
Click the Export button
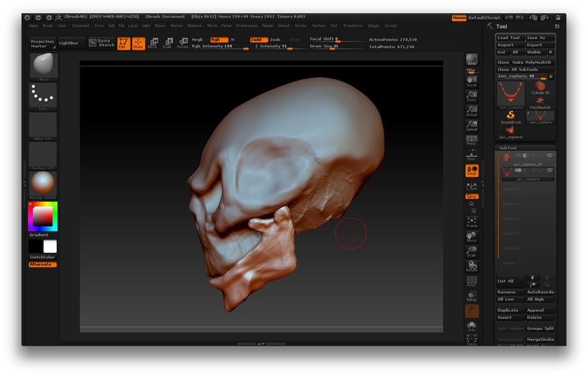(540, 45)
